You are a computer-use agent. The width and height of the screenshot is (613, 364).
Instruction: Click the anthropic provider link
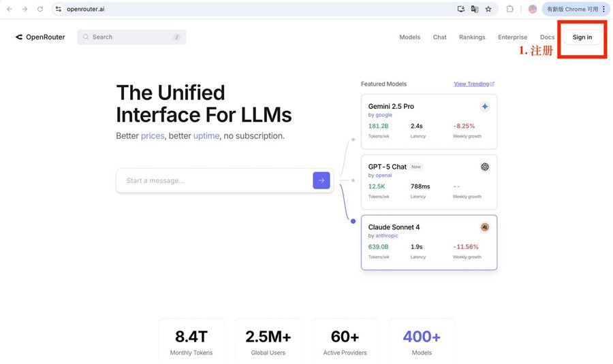click(387, 236)
